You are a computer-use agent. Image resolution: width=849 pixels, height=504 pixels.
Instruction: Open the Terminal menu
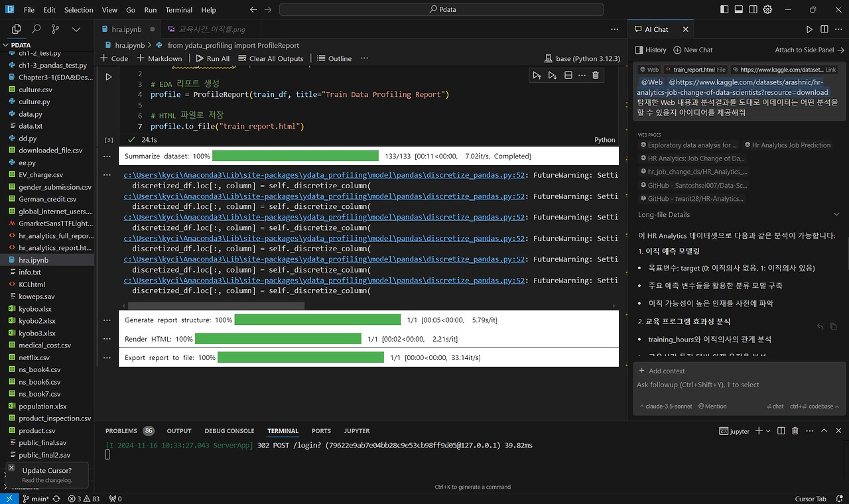click(x=179, y=10)
